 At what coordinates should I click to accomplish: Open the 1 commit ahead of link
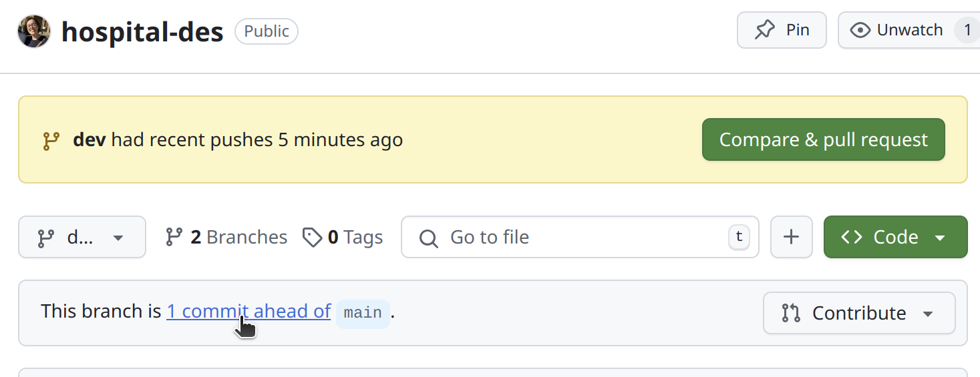(249, 312)
